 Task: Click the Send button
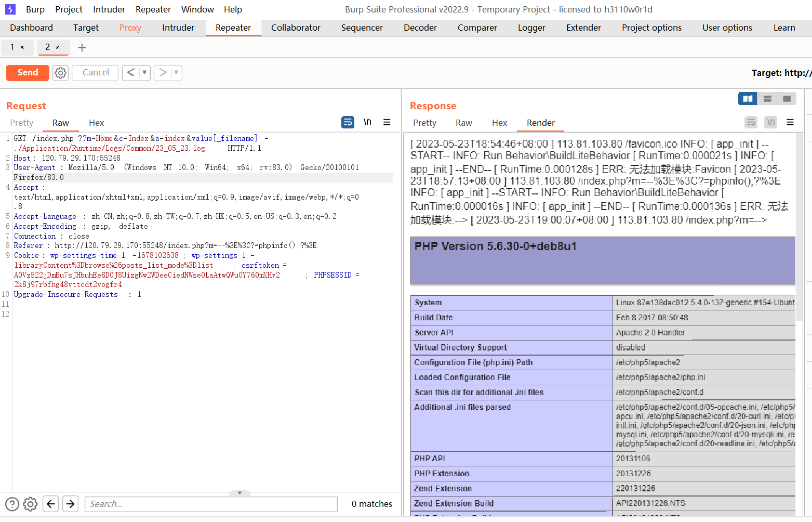(x=28, y=73)
